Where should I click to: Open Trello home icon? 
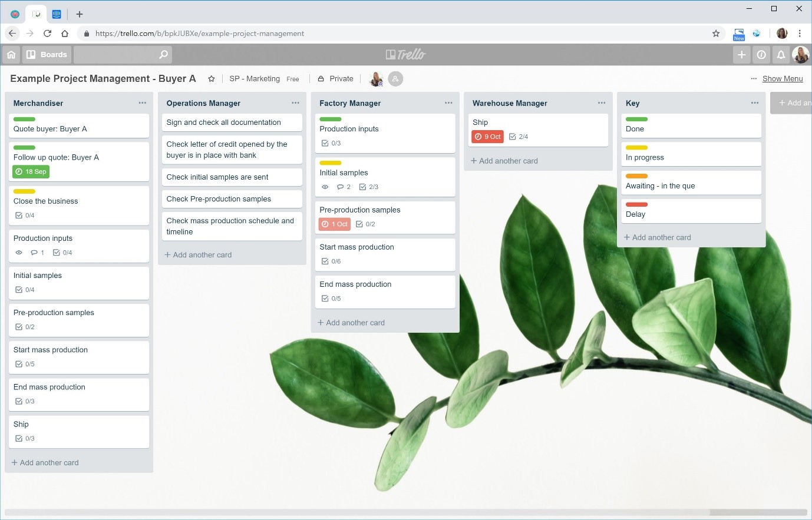11,55
